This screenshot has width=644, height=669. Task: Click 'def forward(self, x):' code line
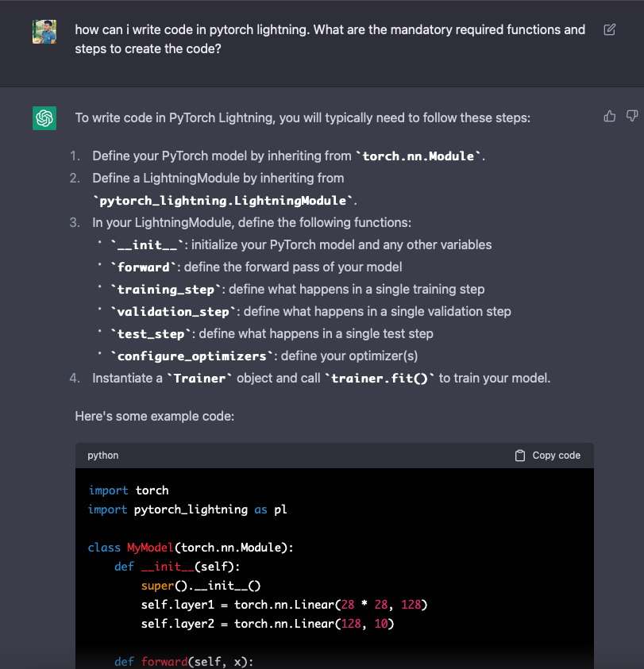[x=183, y=662]
